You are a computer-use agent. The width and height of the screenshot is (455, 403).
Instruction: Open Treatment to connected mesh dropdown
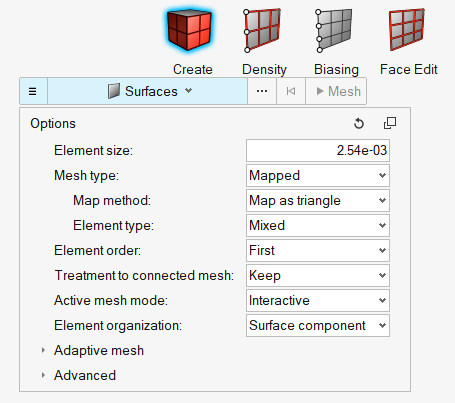pyautogui.click(x=318, y=275)
